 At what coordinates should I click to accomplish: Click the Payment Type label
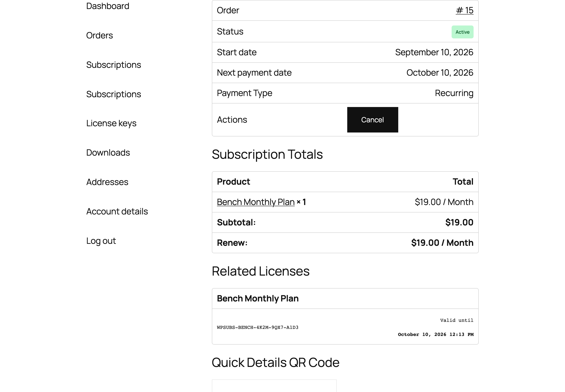point(245,93)
